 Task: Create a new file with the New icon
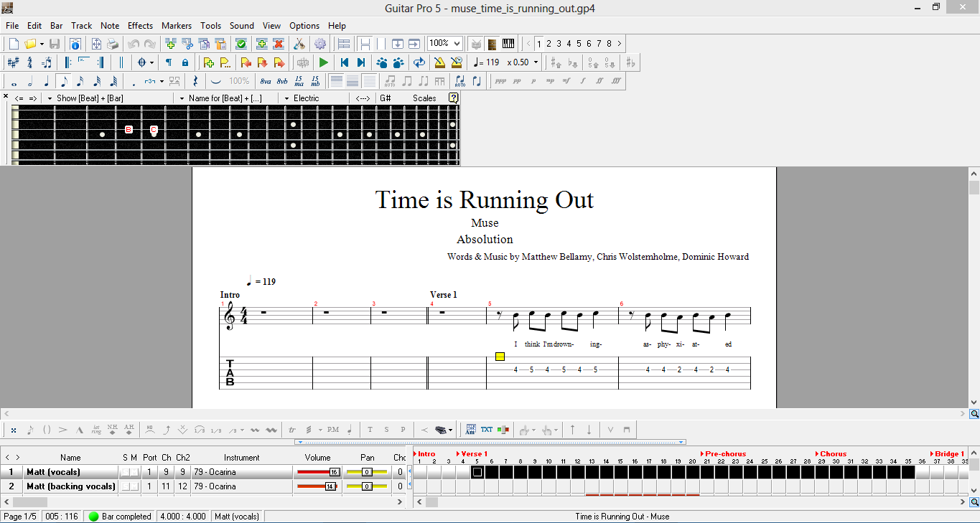(13, 44)
